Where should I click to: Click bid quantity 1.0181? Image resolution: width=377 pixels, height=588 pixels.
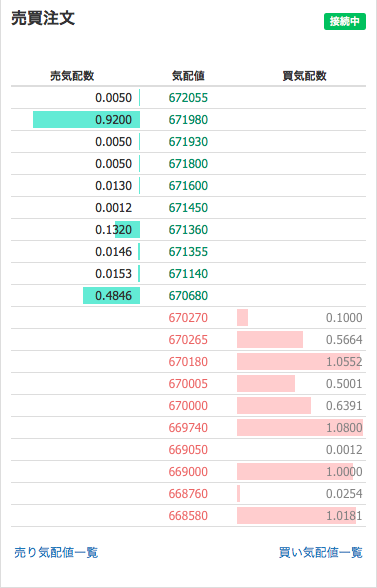pyautogui.click(x=344, y=516)
